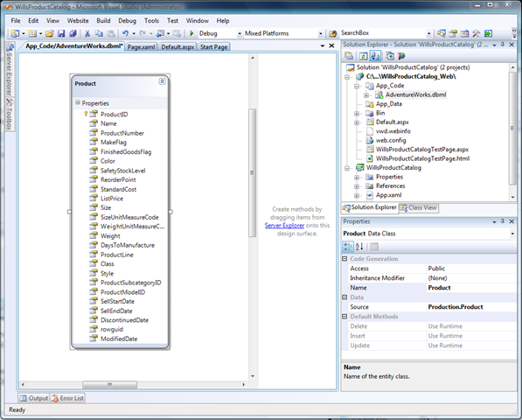Click the designer horizontal scrollbar thumb
The width and height of the screenshot is (522, 420).
109,385
